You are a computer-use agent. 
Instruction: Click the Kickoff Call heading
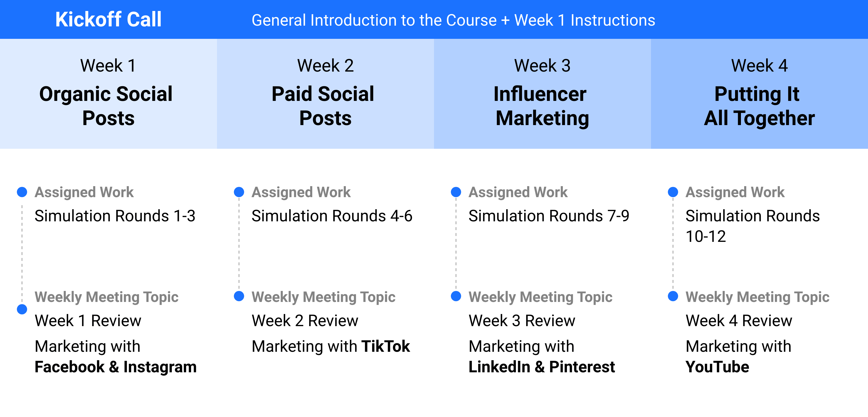point(108,19)
